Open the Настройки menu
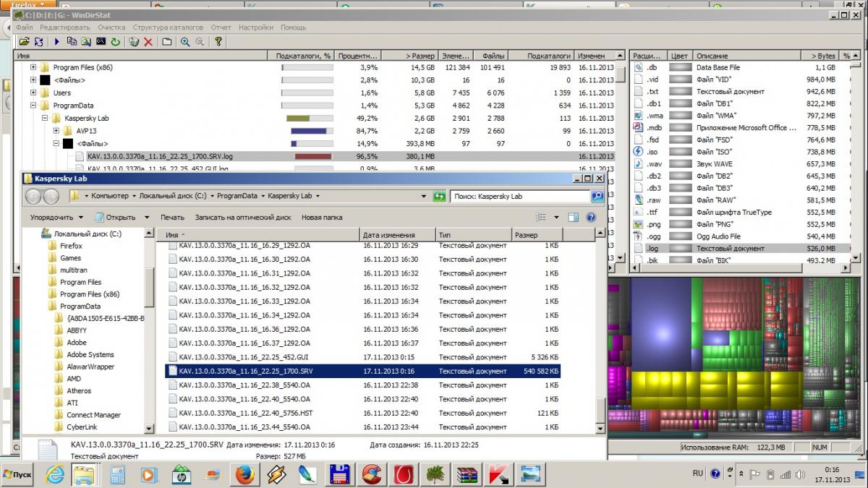The image size is (868, 488). click(255, 27)
